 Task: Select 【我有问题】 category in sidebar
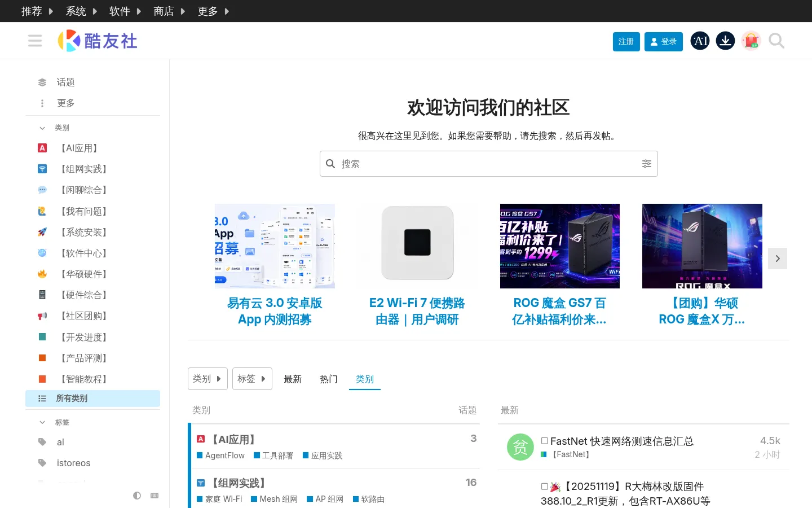(92, 211)
